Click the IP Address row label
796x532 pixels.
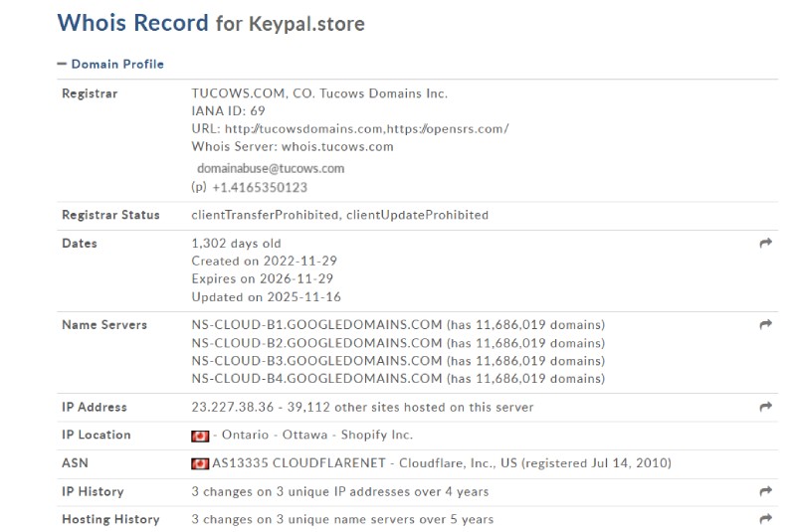coord(95,407)
